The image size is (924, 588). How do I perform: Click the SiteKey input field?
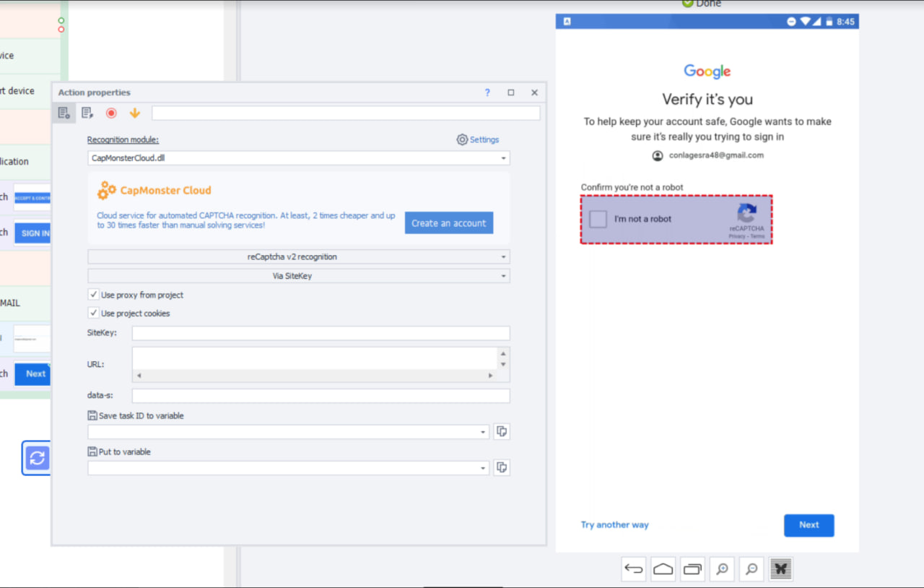(321, 333)
